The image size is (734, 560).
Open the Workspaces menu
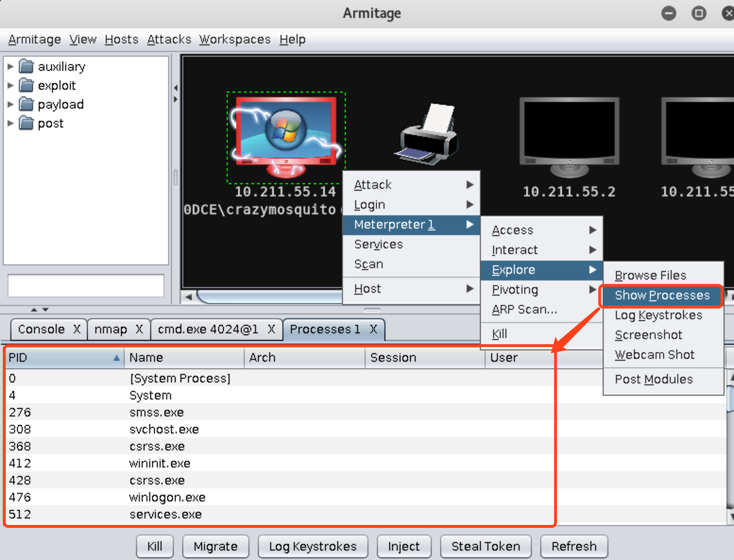(x=235, y=40)
